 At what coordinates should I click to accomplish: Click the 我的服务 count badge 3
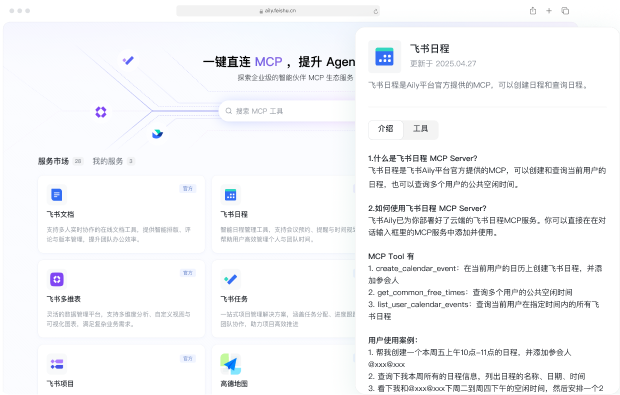[x=131, y=161]
